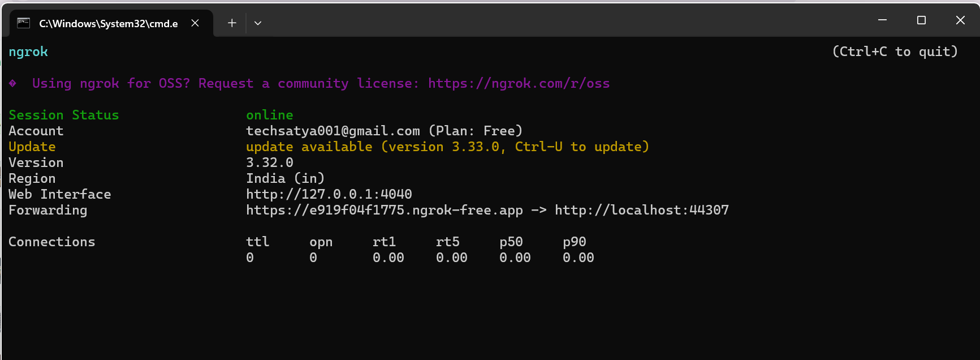
Task: Minimize the terminal window
Action: (x=882, y=20)
